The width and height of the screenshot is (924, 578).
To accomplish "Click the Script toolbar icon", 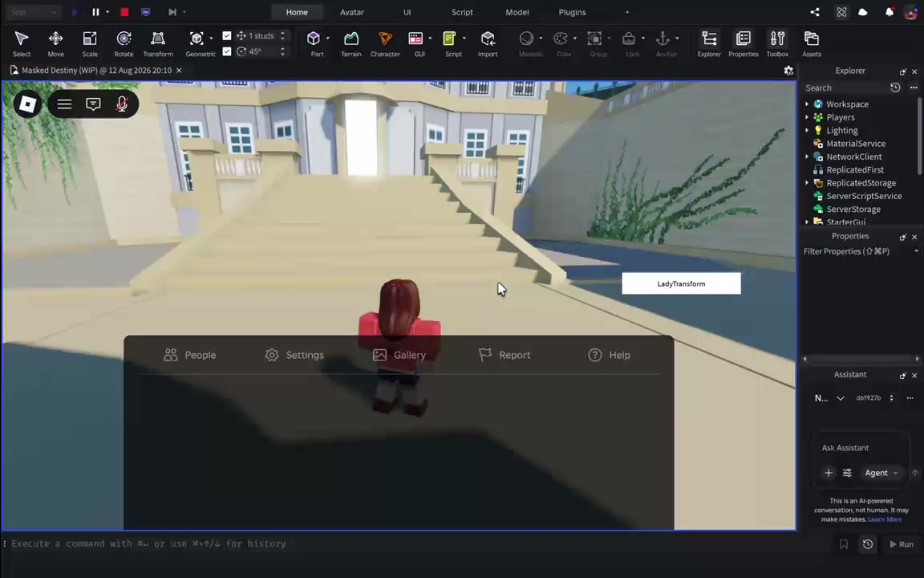I will [x=450, y=39].
